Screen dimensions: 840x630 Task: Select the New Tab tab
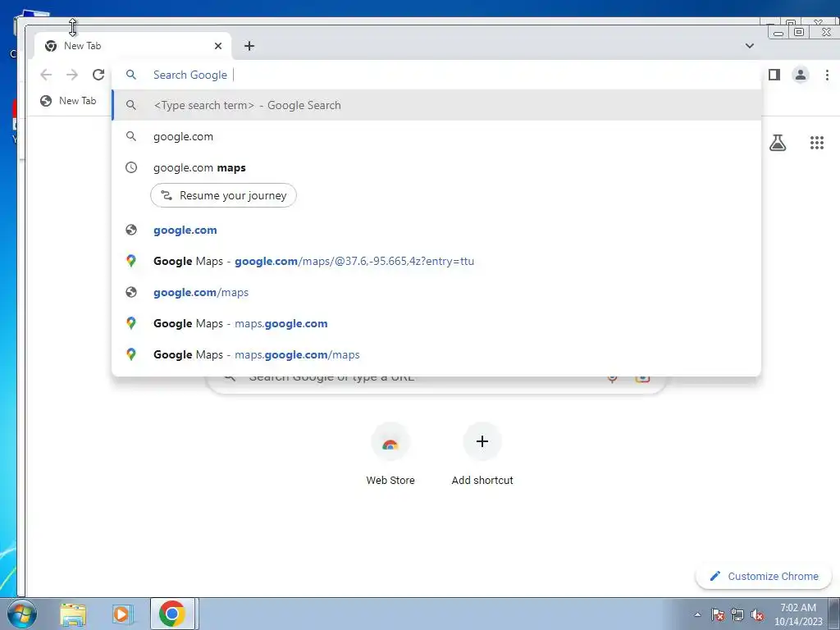click(132, 46)
